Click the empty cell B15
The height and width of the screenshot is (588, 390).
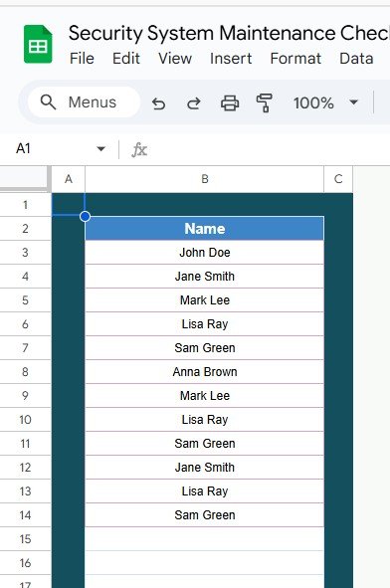click(204, 539)
